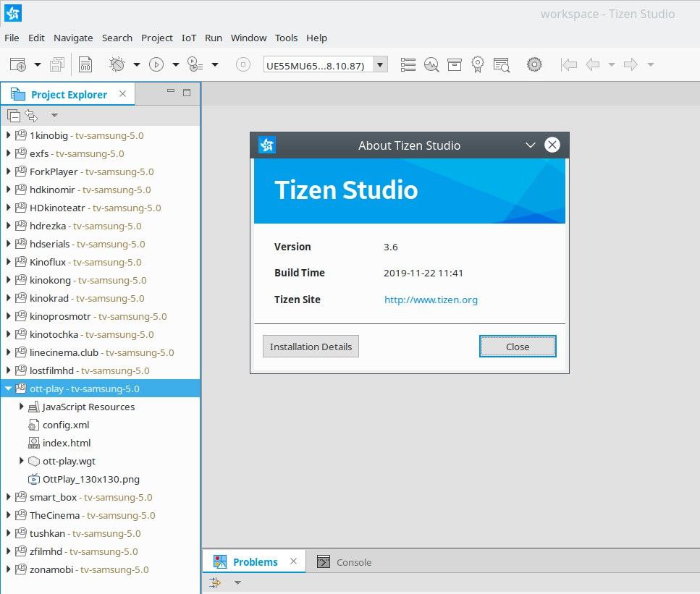Close the Problems tab

(x=293, y=561)
